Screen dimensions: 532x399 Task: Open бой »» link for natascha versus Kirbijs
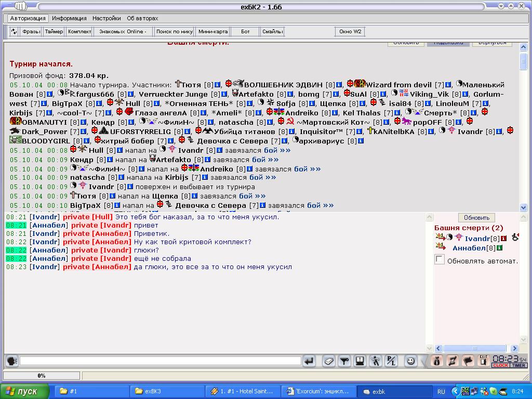(x=262, y=178)
